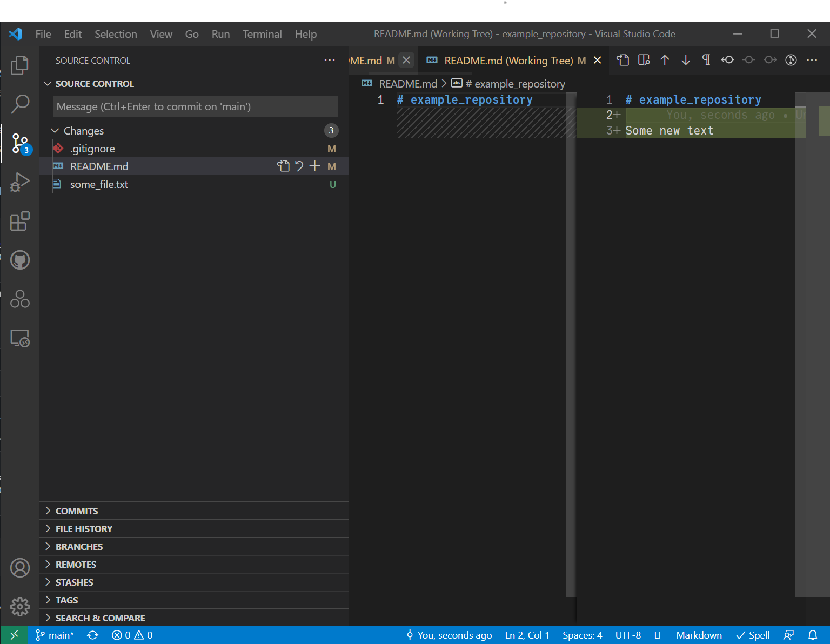The image size is (830, 644).
Task: Expand the COMMITS section
Action: click(77, 511)
